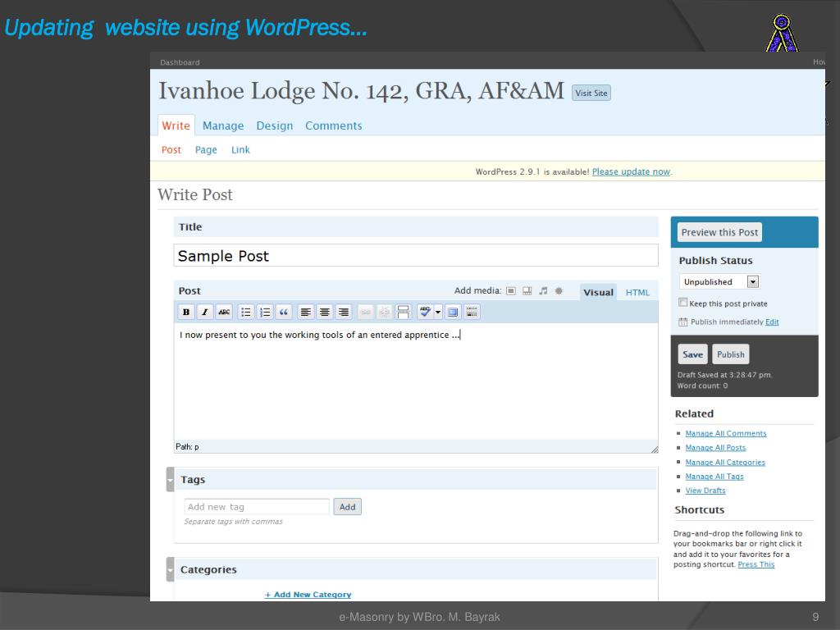
Task: Open spellchecker language dropdown arrow
Action: click(438, 312)
